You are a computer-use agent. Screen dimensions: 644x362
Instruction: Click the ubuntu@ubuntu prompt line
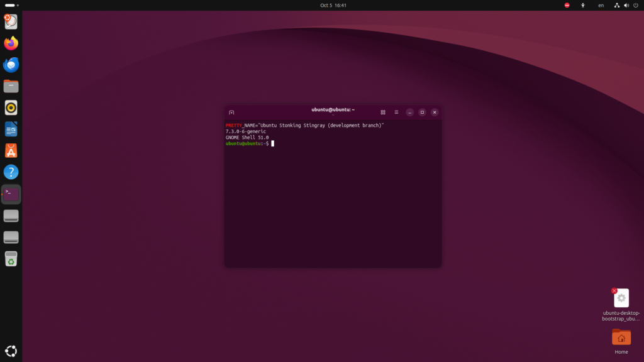tap(250, 144)
